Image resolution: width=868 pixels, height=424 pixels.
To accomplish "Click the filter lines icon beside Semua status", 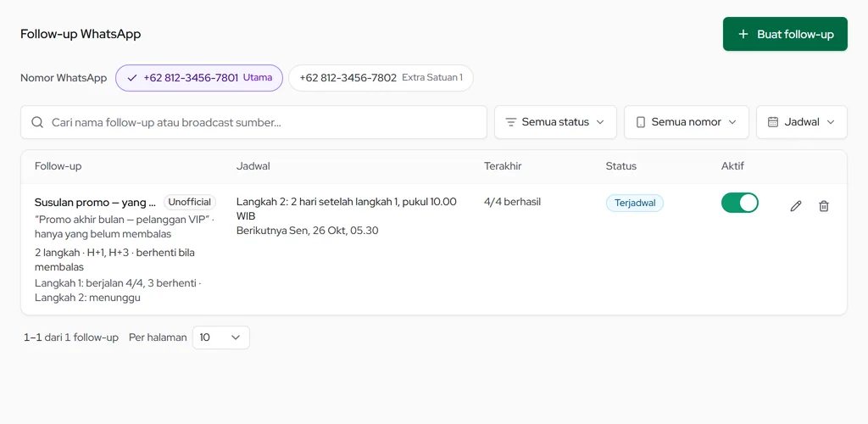I will coord(511,122).
